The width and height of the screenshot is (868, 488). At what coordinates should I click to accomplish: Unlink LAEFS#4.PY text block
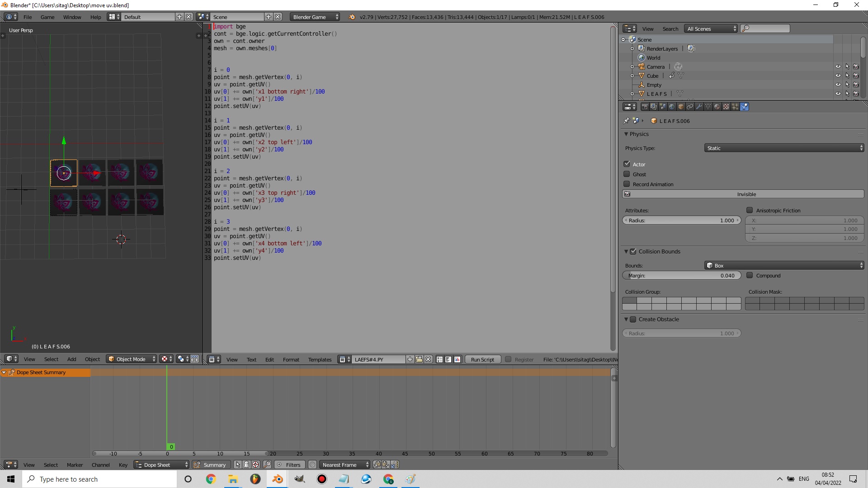(428, 359)
